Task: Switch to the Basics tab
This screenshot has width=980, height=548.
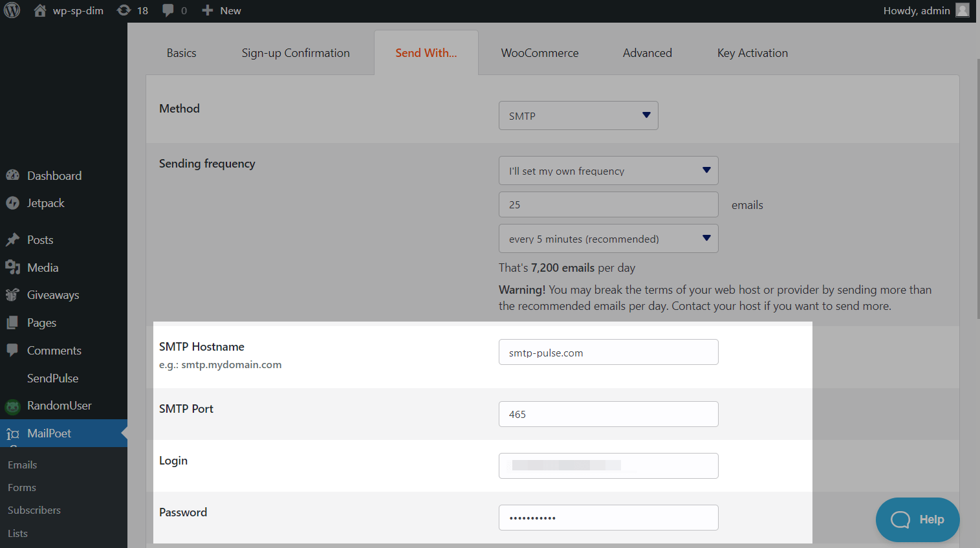Action: coord(181,53)
